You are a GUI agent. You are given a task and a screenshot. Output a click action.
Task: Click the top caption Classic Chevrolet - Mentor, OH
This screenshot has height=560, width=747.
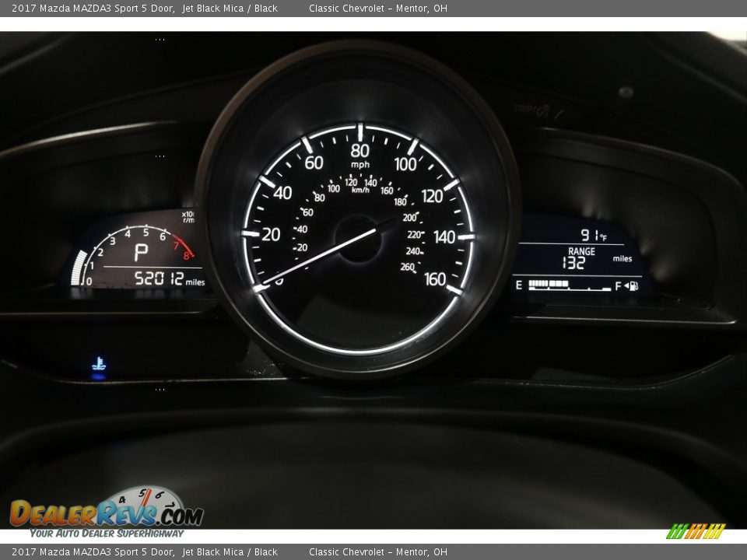378,8
